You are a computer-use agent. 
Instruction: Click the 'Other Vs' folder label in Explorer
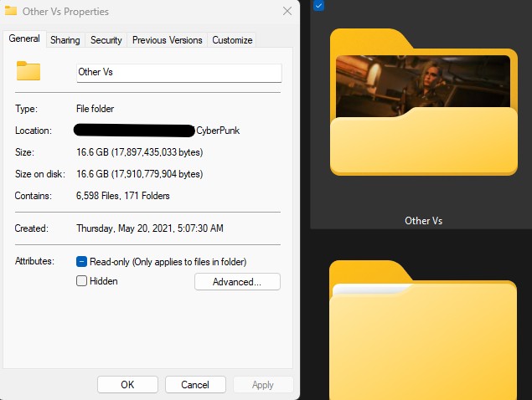click(x=423, y=221)
